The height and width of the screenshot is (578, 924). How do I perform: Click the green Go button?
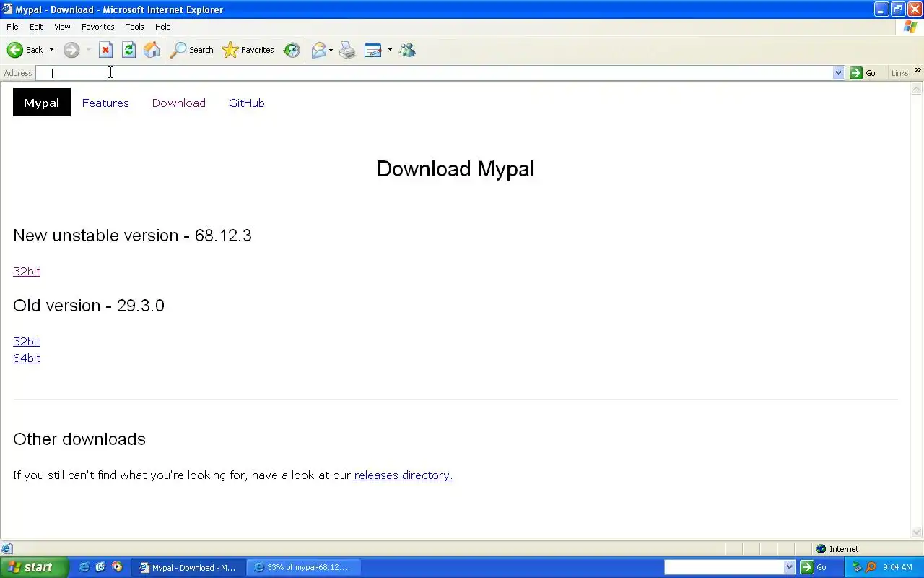click(x=863, y=73)
